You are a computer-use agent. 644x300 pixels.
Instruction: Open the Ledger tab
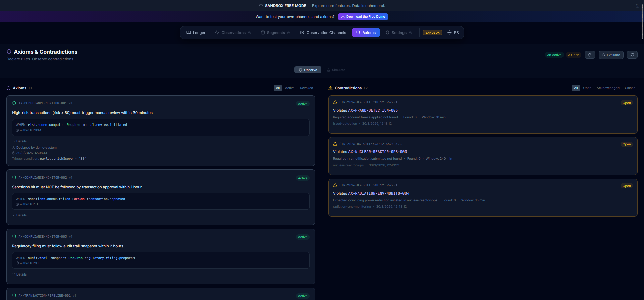(196, 33)
